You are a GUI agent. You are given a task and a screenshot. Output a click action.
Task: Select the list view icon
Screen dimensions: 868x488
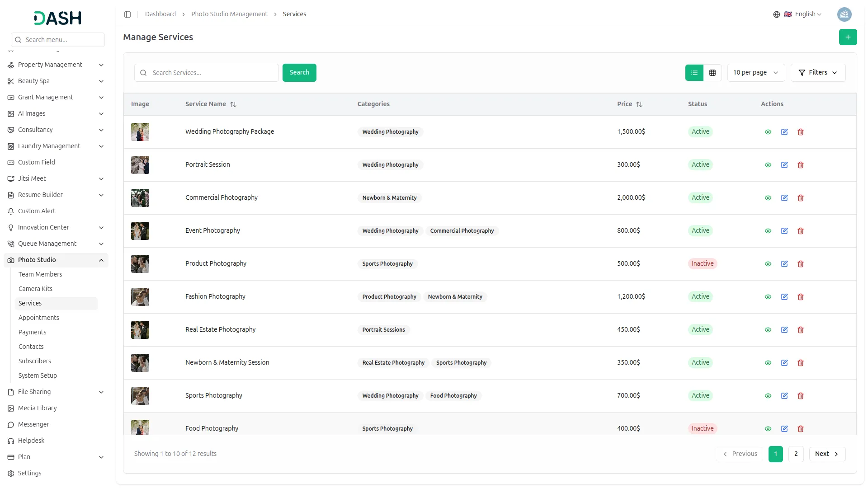(694, 72)
